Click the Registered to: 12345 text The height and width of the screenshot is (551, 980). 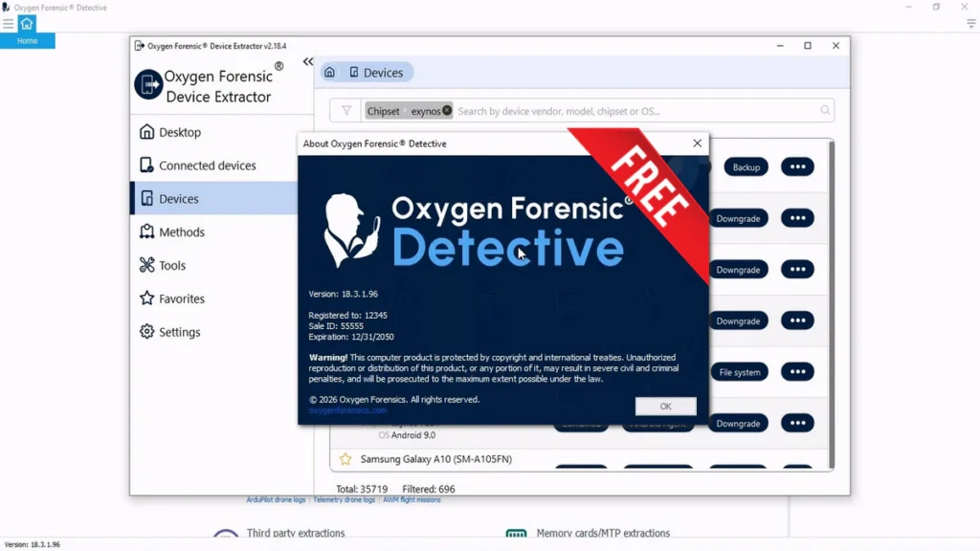click(347, 316)
